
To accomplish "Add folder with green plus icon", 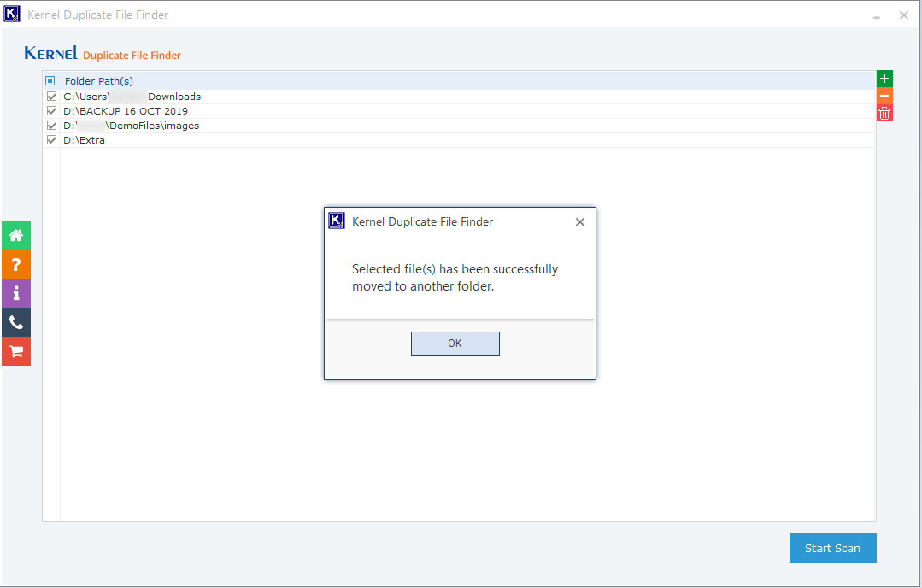I will click(x=884, y=79).
